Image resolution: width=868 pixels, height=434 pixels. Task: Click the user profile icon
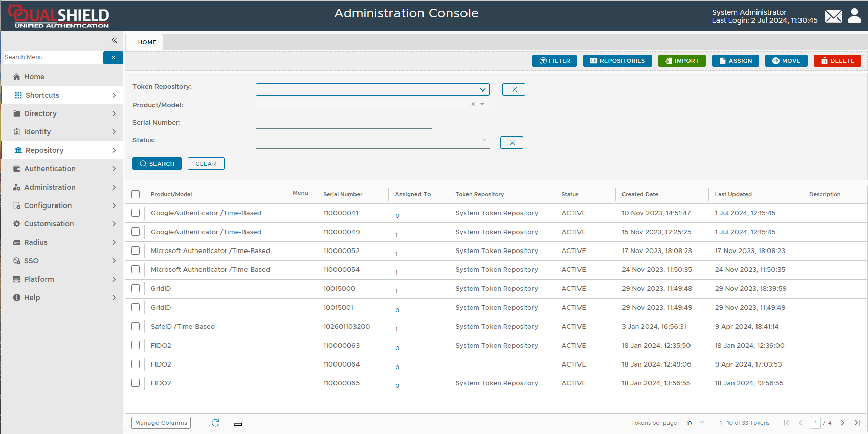point(854,16)
